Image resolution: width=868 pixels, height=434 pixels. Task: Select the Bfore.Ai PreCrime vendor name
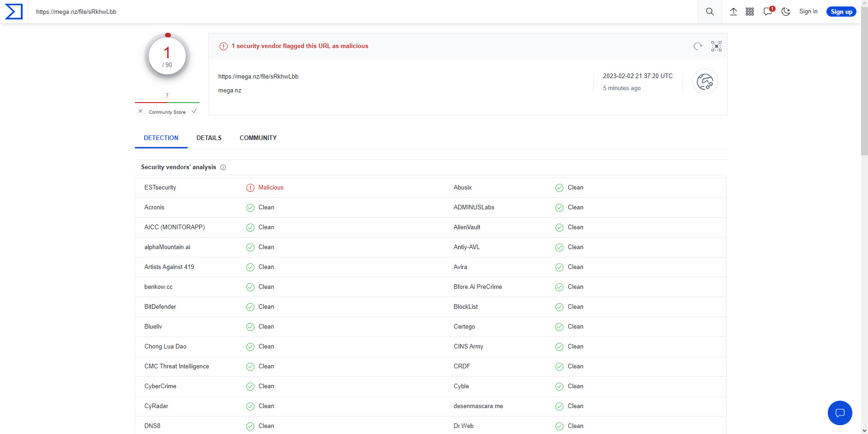[x=478, y=287]
